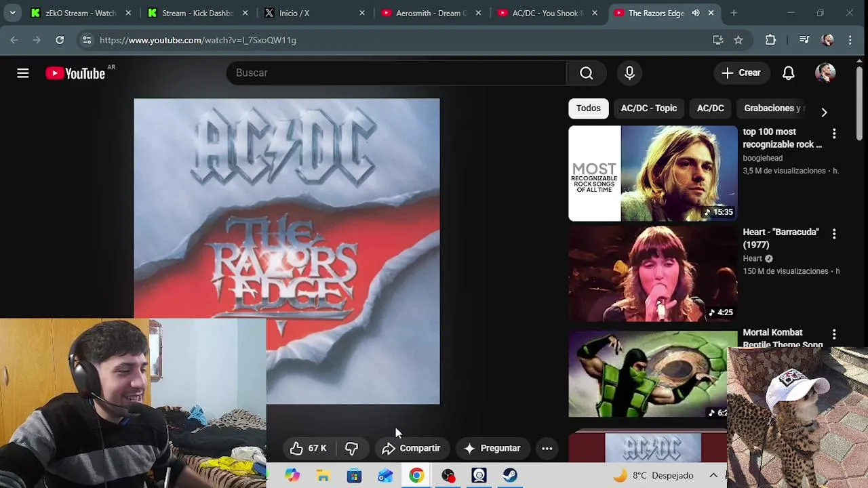
Task: Open site information next to the URL
Action: (87, 40)
